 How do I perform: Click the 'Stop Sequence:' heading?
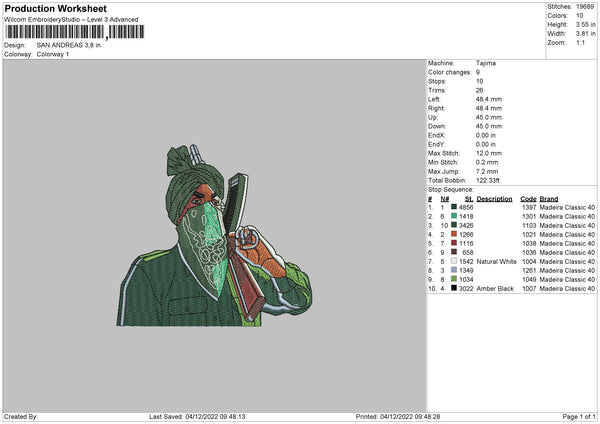coord(451,190)
